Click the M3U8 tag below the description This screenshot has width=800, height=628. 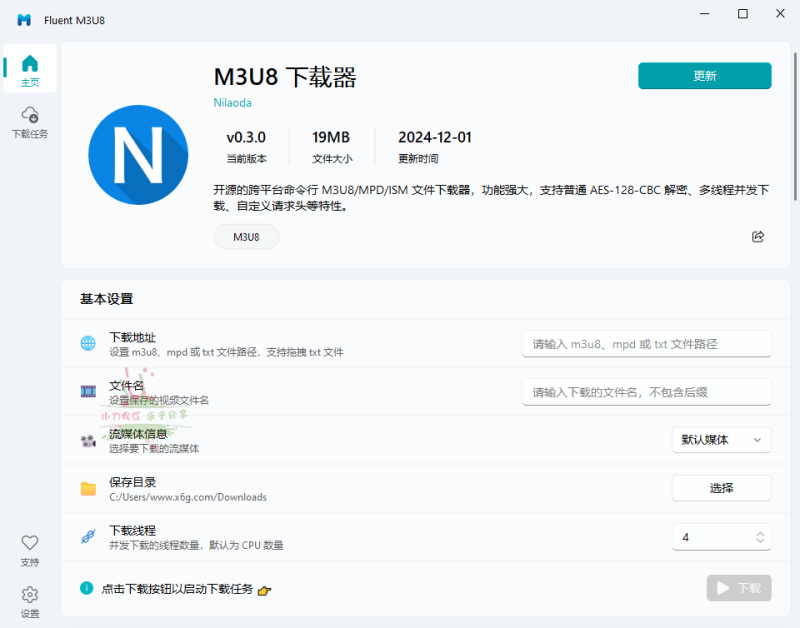[246, 236]
